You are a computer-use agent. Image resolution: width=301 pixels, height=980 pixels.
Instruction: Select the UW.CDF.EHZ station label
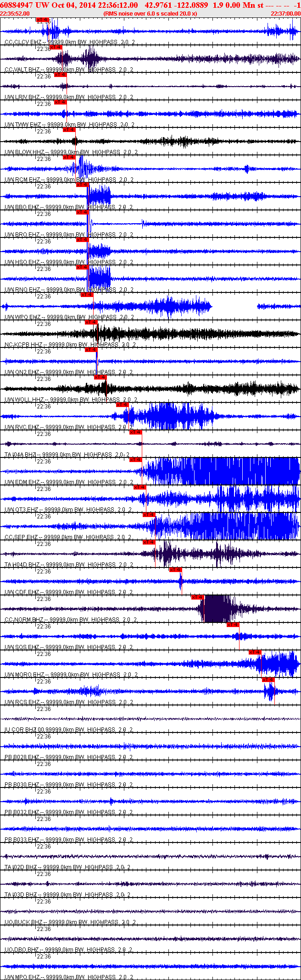69,592
